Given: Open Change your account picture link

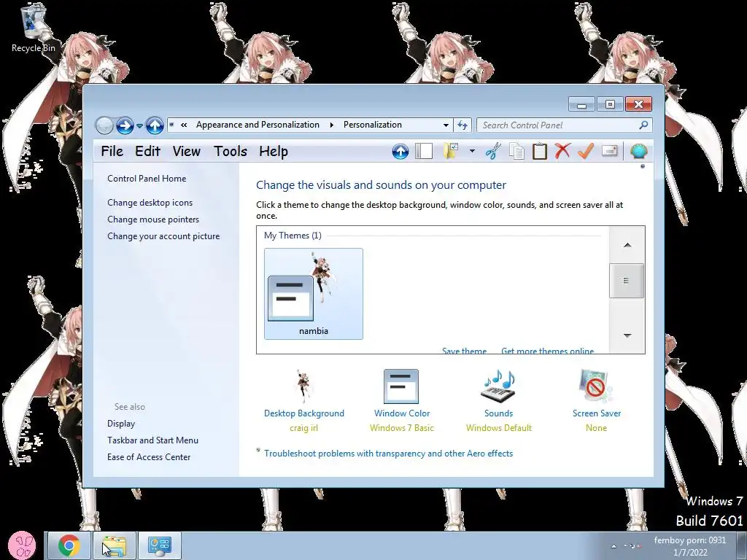Looking at the screenshot, I should coord(163,236).
